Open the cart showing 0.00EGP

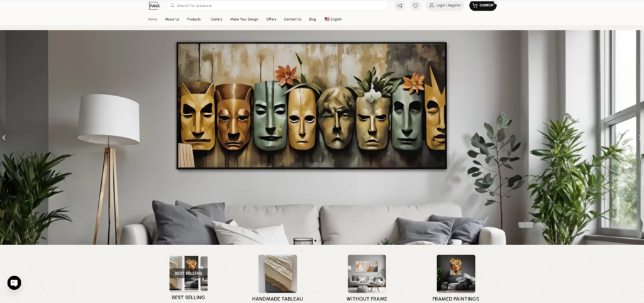[483, 5]
